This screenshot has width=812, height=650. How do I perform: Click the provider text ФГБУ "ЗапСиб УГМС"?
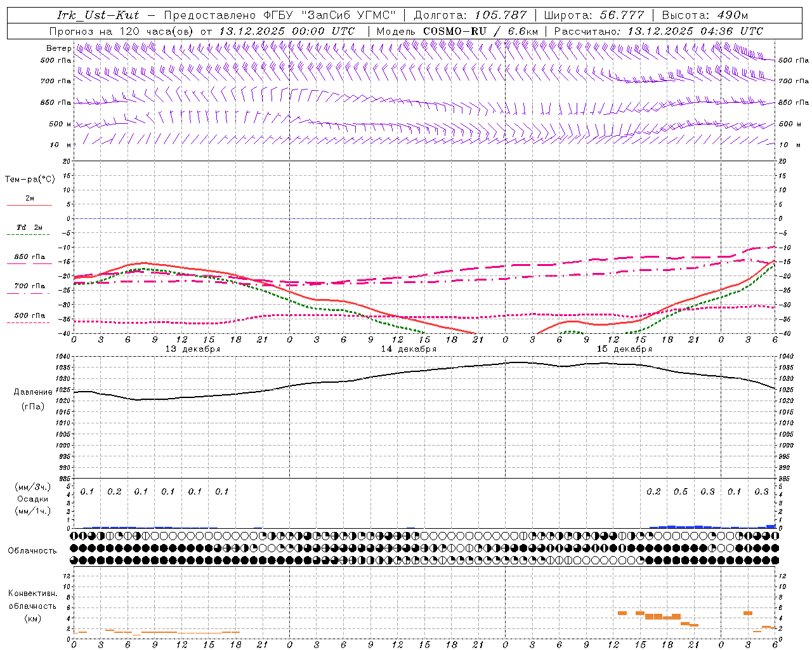[329, 15]
